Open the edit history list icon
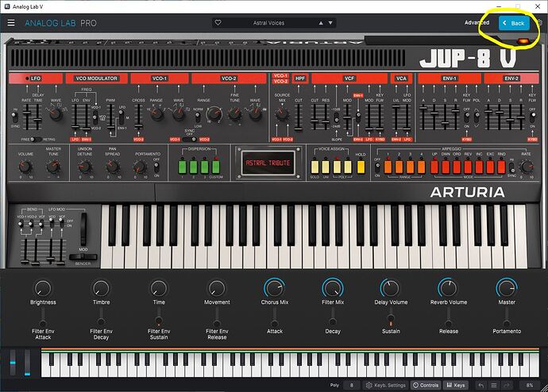This screenshot has height=392, width=548. coord(494,385)
